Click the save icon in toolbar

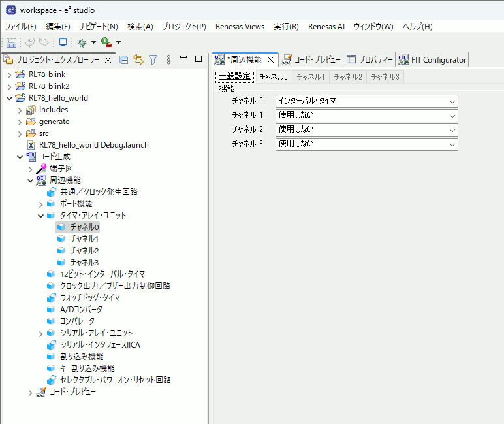coord(11,42)
